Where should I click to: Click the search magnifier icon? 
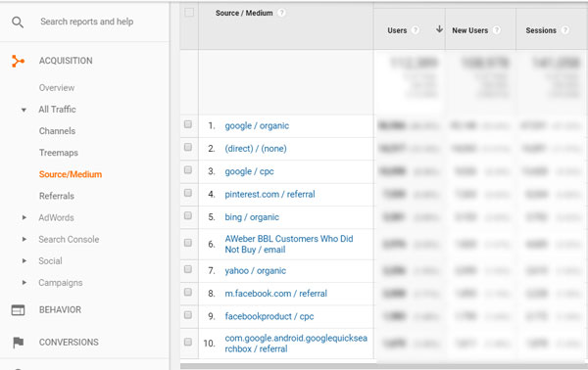[x=18, y=23]
